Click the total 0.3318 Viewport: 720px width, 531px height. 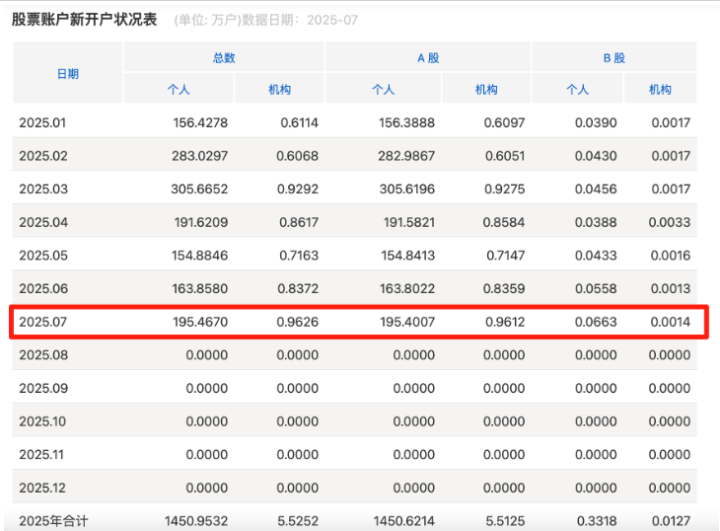[x=596, y=521]
